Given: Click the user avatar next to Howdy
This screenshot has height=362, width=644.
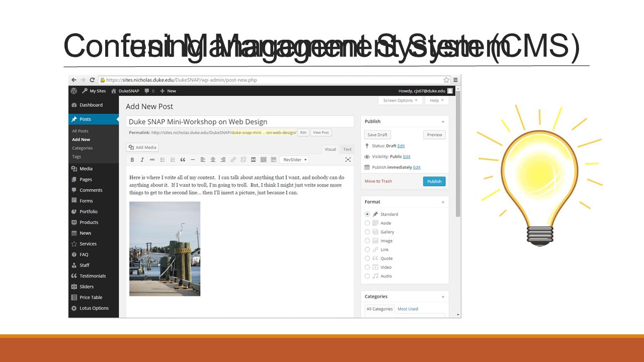Looking at the screenshot, I should point(450,91).
